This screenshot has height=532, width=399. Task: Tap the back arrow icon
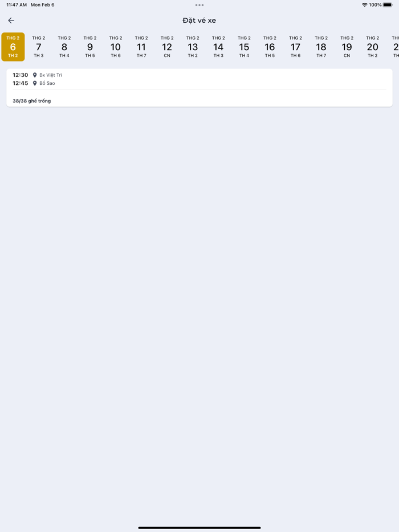(x=11, y=21)
